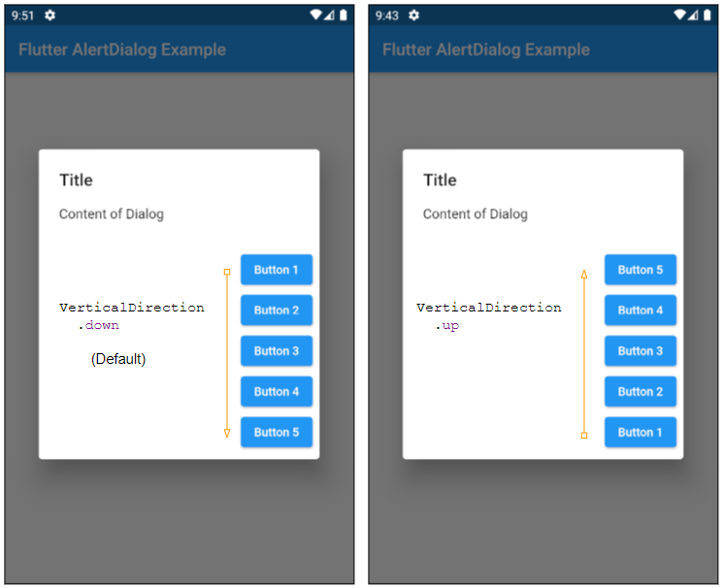Click cellular signal icon in left status bar

pyautogui.click(x=329, y=16)
